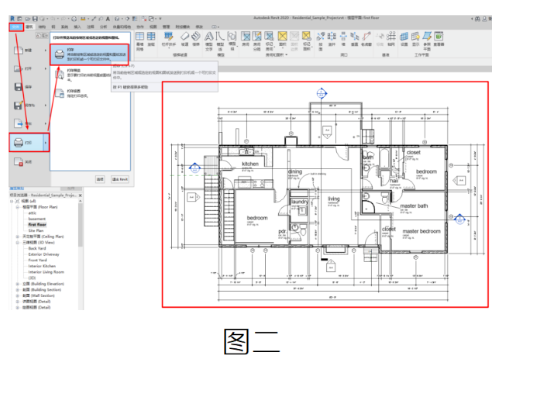Viewport: 547px width, 395px height.
Task: Click the Exit Revit button
Action: pyautogui.click(x=120, y=179)
